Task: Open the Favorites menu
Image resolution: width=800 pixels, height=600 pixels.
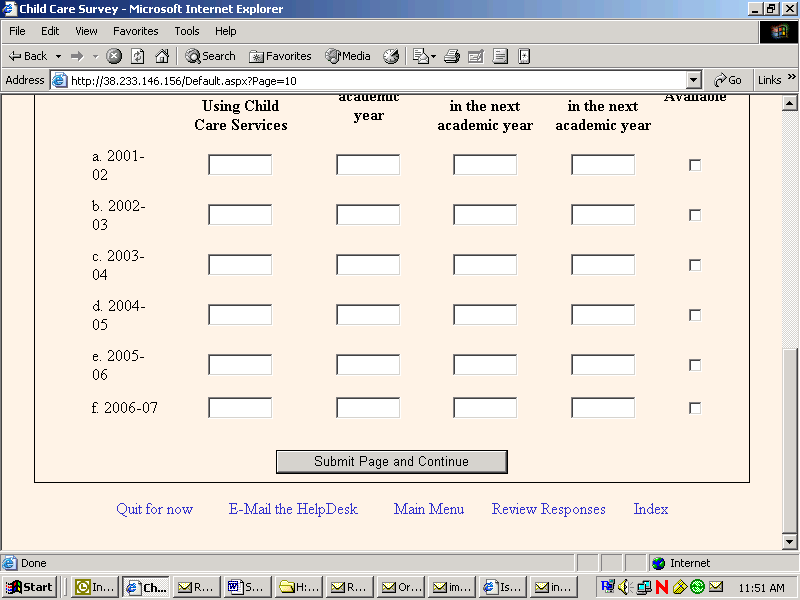Action: click(136, 31)
